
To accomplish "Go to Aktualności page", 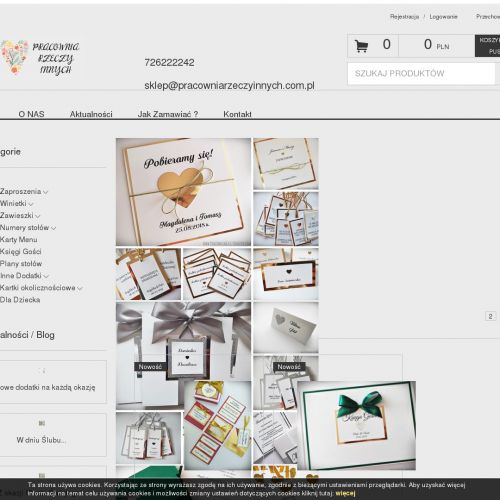I will [91, 114].
